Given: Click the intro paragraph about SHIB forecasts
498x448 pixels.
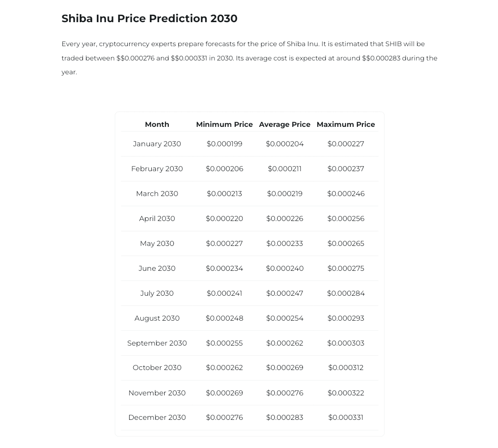Looking at the screenshot, I should tap(249, 58).
